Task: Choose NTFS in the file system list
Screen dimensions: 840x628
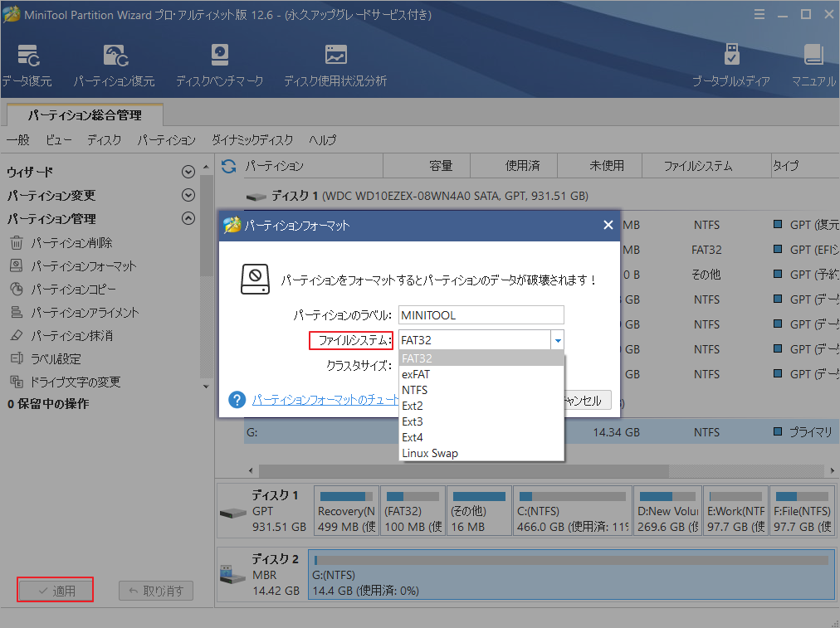Action: tap(415, 390)
